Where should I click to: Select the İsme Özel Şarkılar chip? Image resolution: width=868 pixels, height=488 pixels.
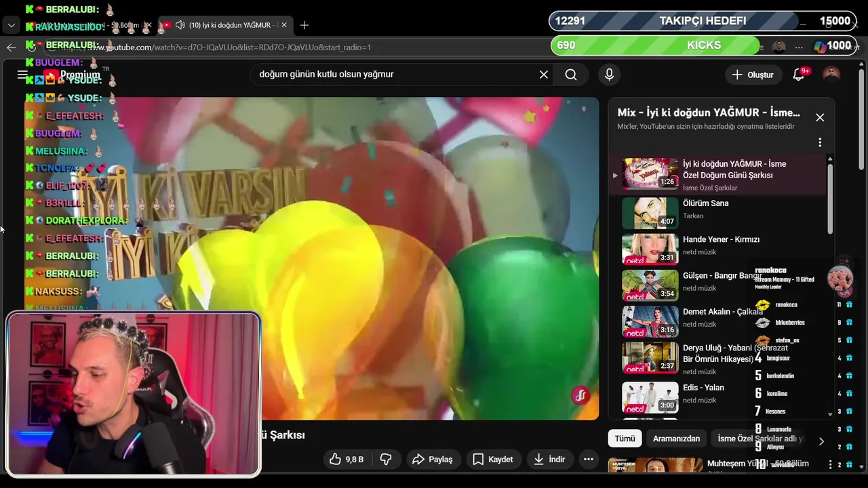(759, 439)
